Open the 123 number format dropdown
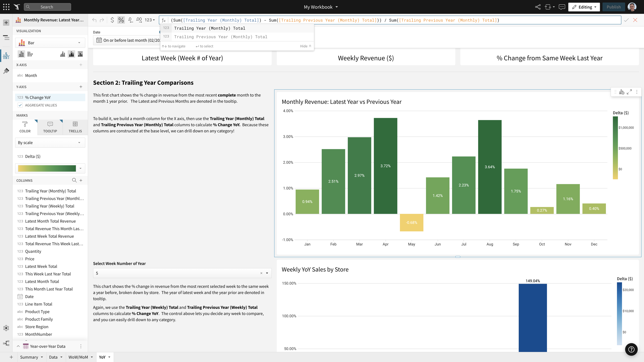Image resolution: width=644 pixels, height=362 pixels. pos(149,20)
